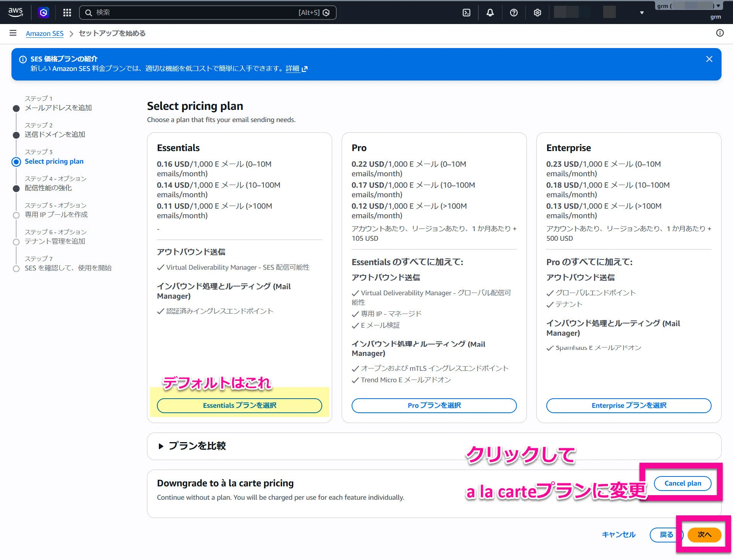This screenshot has height=560, width=733.
Task: Expand the account region dropdown arrow
Action: [x=642, y=13]
